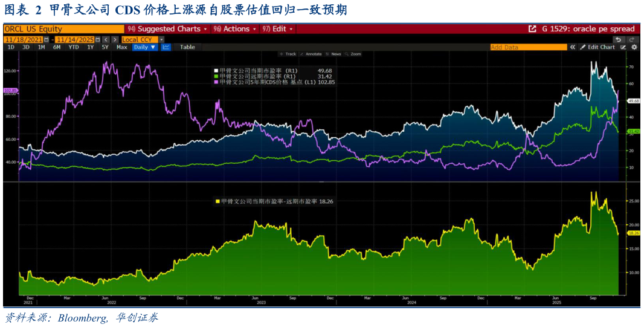Image resolution: width=644 pixels, height=327 pixels.
Task: Click the 120.00 left axis label
Action: (10, 71)
